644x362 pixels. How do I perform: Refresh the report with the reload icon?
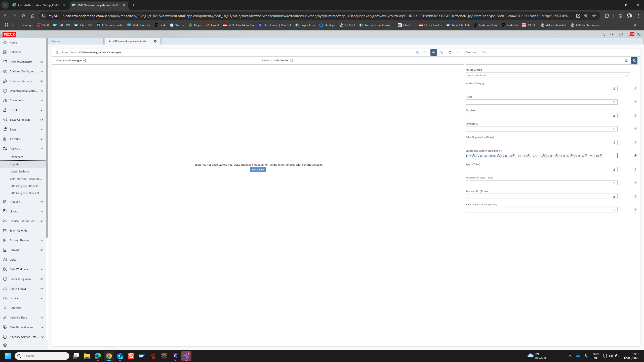[450, 52]
